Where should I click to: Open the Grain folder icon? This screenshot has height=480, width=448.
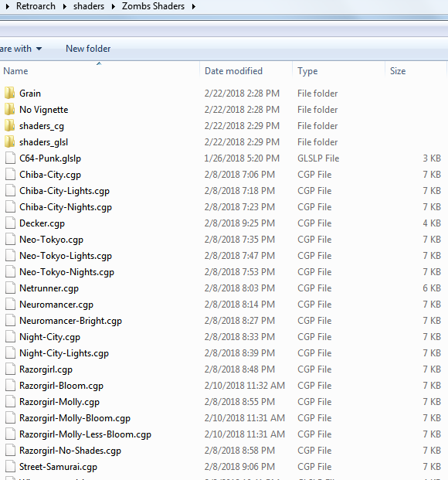tap(10, 93)
